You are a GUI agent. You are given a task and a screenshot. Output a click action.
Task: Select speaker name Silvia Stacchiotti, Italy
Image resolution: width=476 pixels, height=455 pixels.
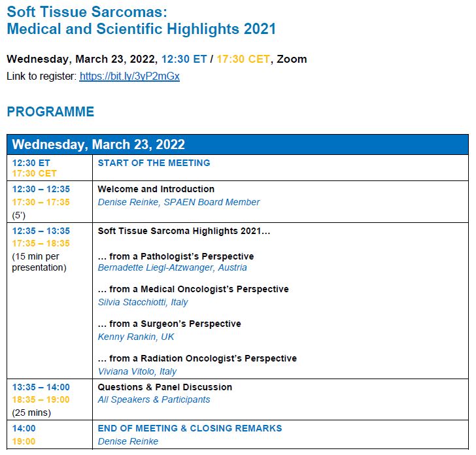143,302
